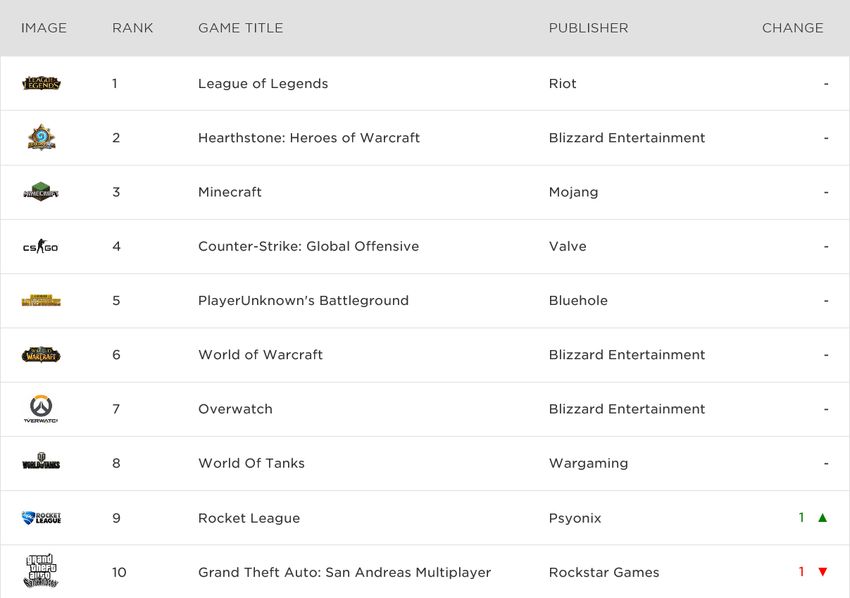Click the World of Tanks logo
The image size is (850, 598).
tap(41, 462)
